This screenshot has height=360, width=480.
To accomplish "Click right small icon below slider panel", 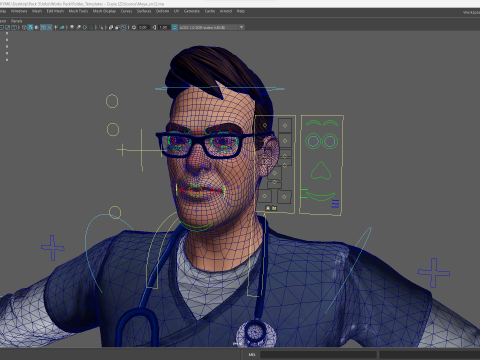I will [x=274, y=208].
